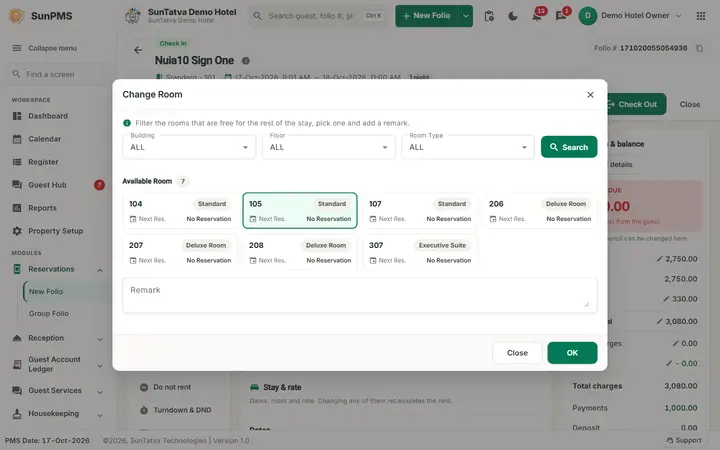The width and height of the screenshot is (720, 450).
Task: Click the Search button in dialog
Action: point(569,147)
